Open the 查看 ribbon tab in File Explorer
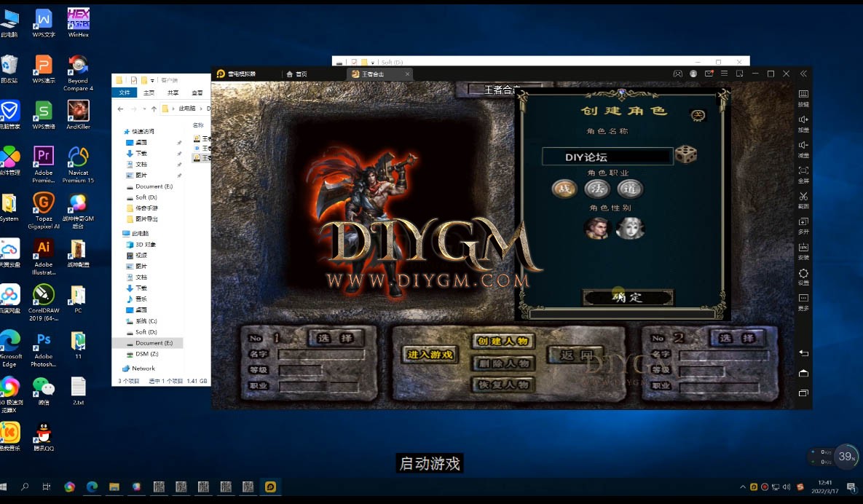The image size is (863, 504). (x=197, y=92)
